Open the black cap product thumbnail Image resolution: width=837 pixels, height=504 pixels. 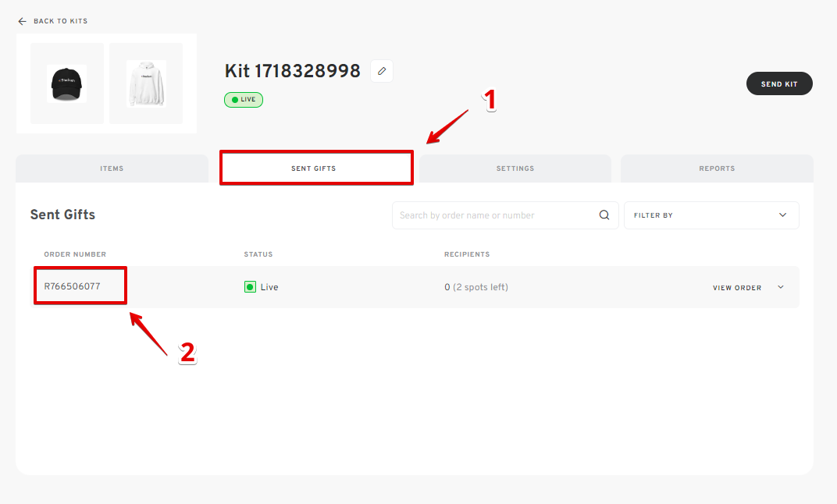pyautogui.click(x=66, y=83)
